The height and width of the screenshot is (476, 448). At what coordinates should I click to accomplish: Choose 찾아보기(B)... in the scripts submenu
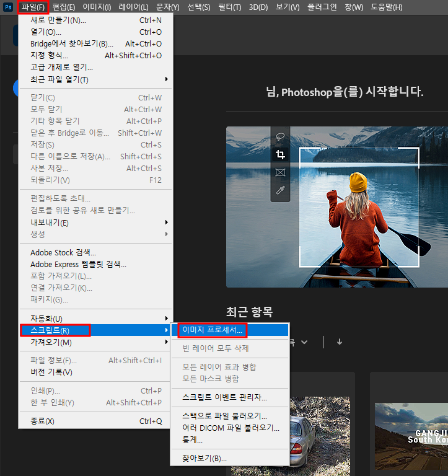point(230,459)
